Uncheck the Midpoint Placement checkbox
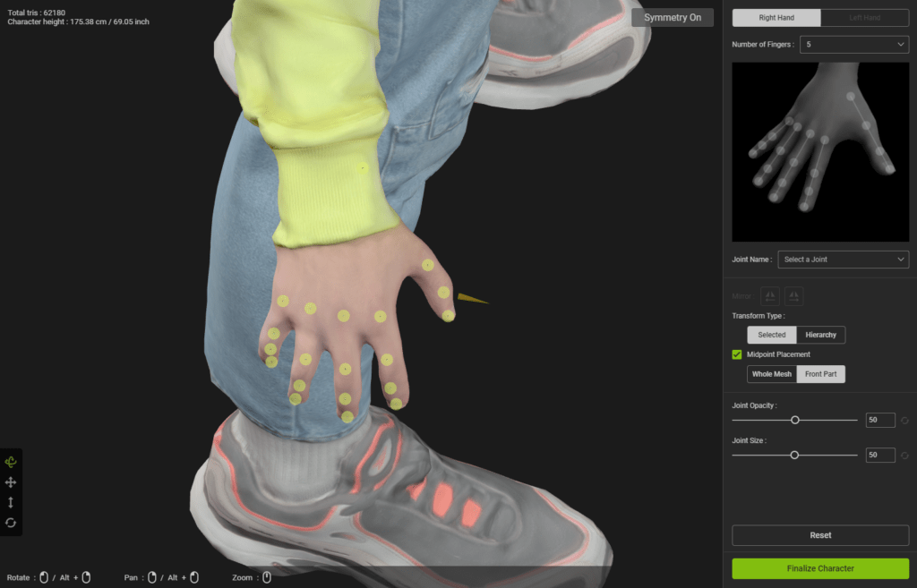The width and height of the screenshot is (917, 588). (x=737, y=354)
